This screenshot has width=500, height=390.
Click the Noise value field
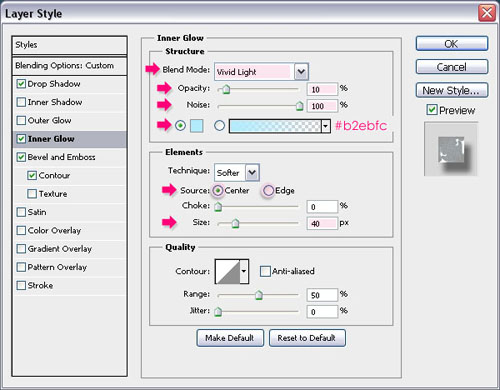click(x=322, y=106)
